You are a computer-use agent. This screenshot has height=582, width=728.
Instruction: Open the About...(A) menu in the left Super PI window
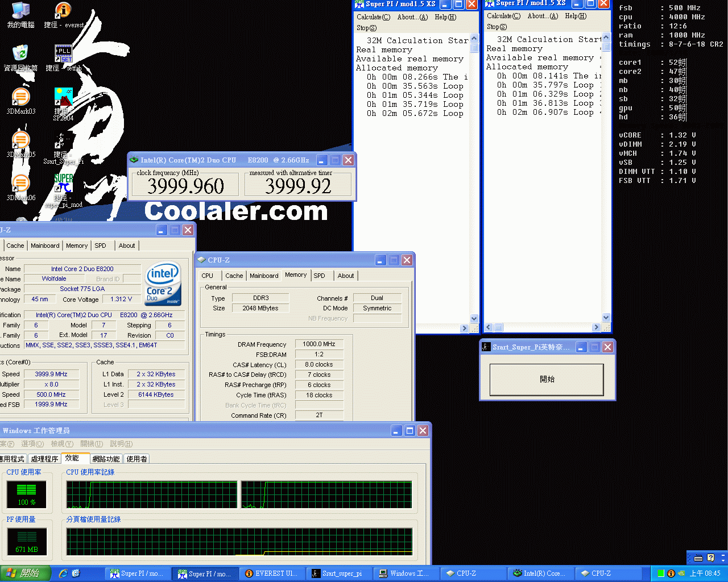[412, 17]
